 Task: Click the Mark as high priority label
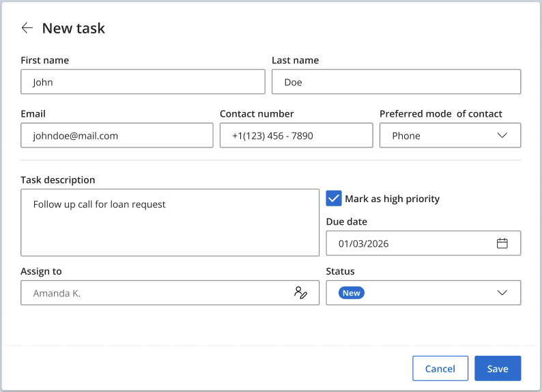[392, 199]
